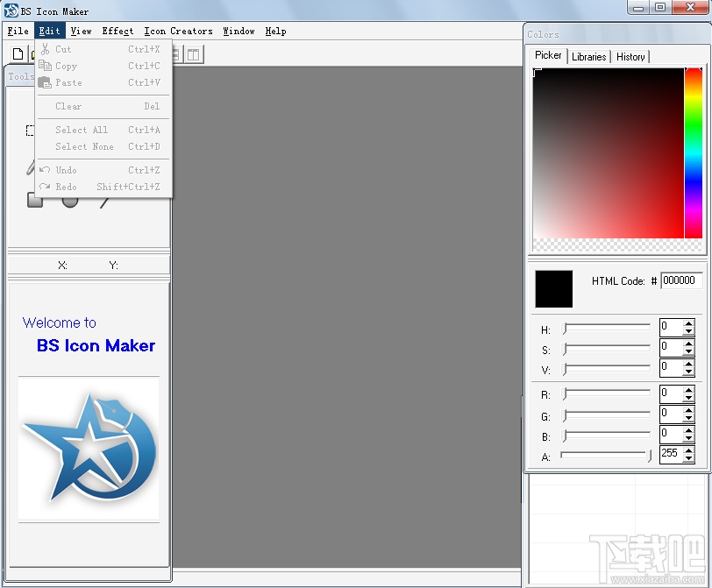The height and width of the screenshot is (588, 712).
Task: Select the line drawing tool
Action: pyautogui.click(x=103, y=203)
